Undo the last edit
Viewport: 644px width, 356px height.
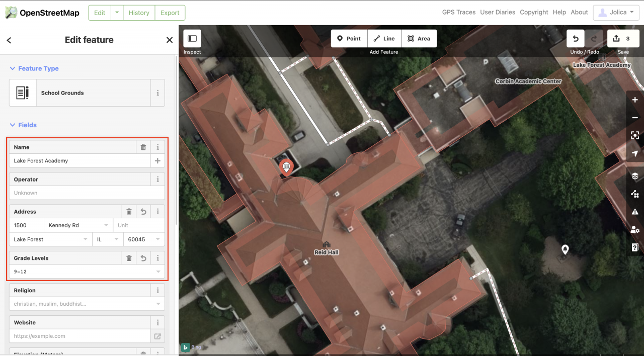[576, 39]
